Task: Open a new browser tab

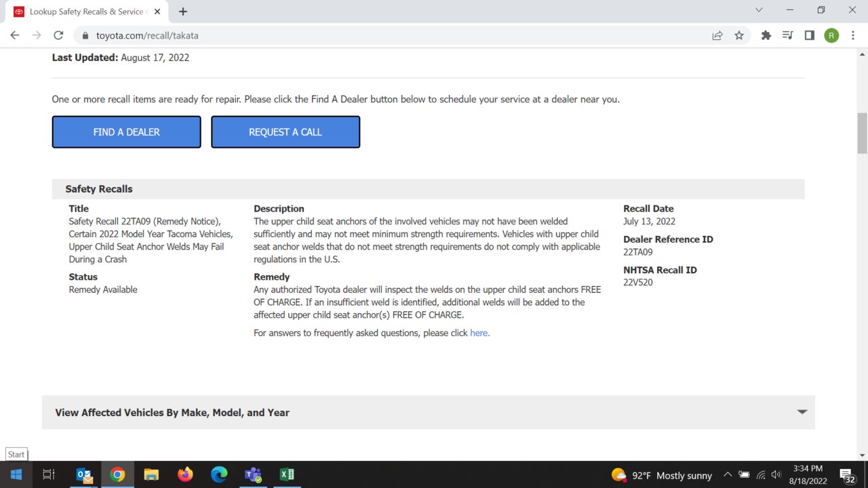Action: [183, 12]
